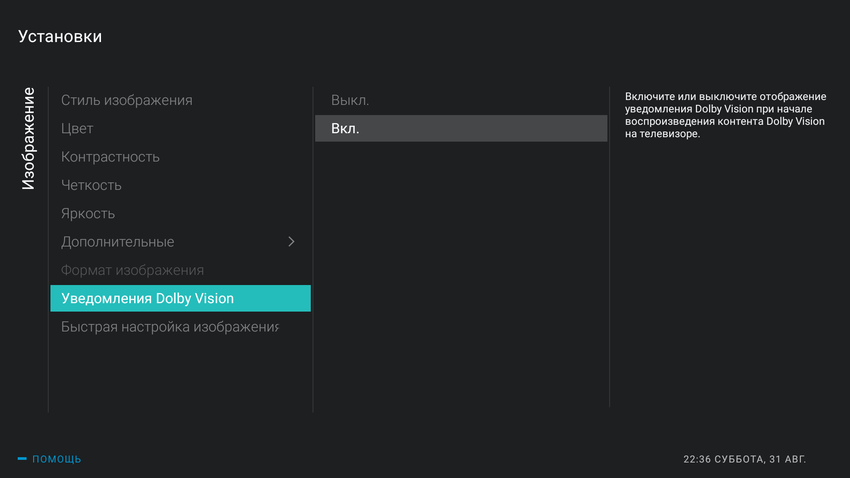Open Стиль изображения settings
850x478 pixels.
127,100
